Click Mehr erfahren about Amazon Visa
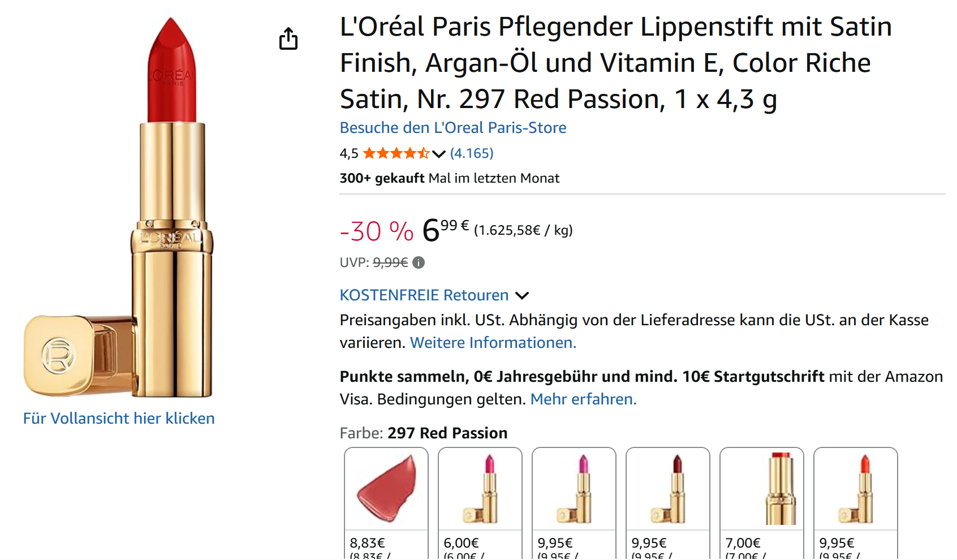957x560 pixels. pos(583,399)
